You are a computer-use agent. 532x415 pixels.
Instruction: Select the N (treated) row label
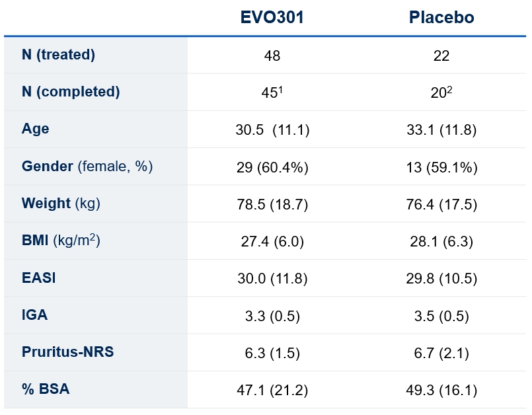(59, 55)
